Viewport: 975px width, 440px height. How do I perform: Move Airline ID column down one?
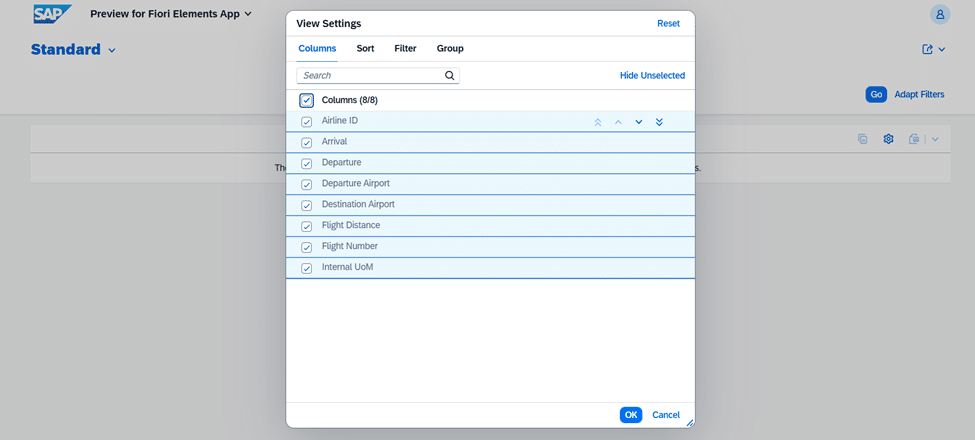coord(639,122)
